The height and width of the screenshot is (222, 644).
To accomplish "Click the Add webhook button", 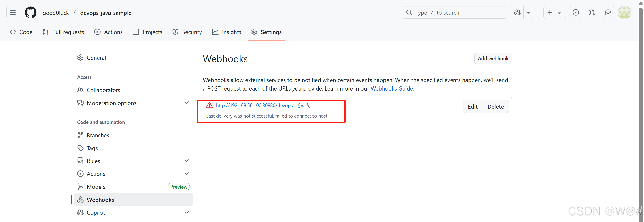I will 493,58.
